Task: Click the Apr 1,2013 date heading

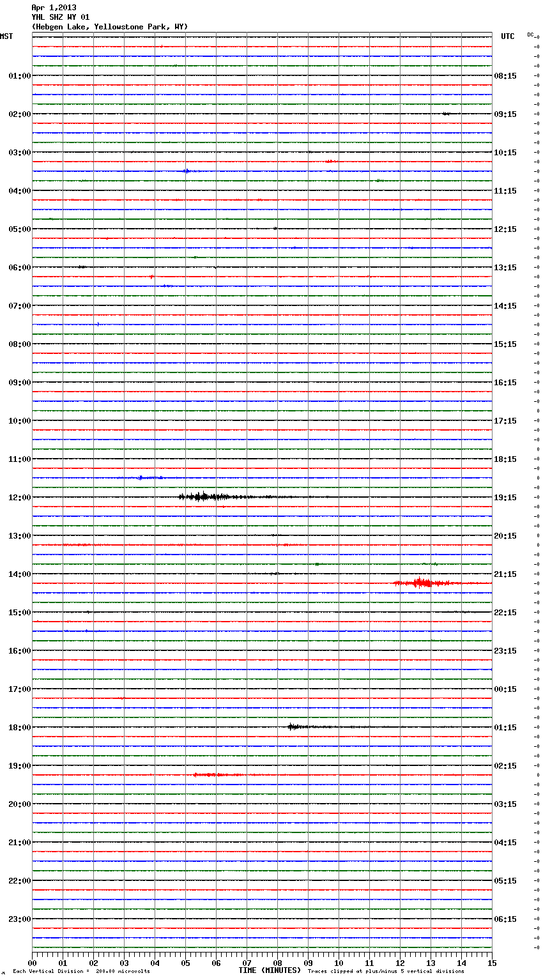Action: click(54, 8)
